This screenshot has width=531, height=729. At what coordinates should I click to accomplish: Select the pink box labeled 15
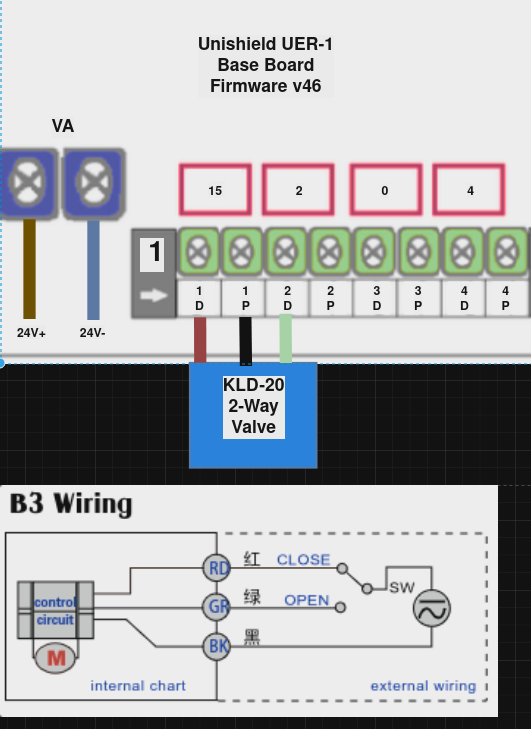(x=215, y=190)
